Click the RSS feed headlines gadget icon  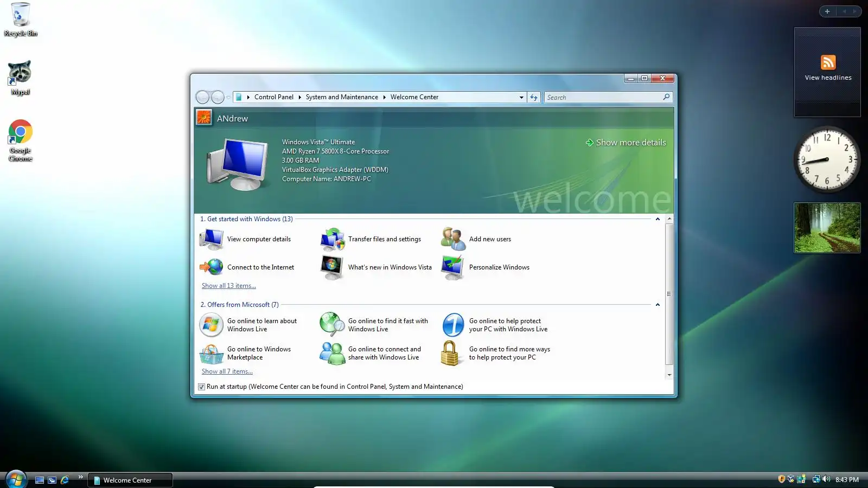tap(828, 62)
